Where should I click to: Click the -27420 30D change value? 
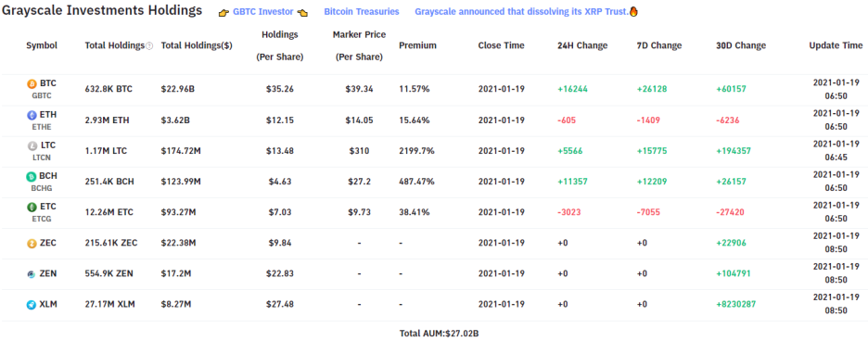730,212
